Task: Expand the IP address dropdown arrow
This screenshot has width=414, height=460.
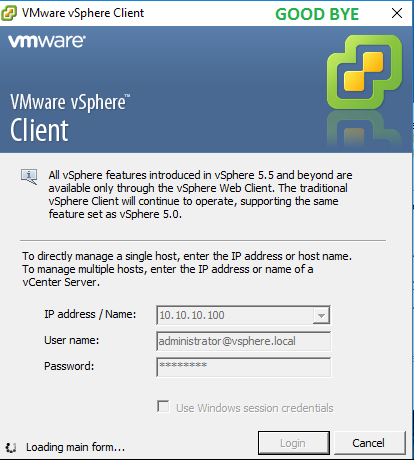Action: pyautogui.click(x=321, y=315)
